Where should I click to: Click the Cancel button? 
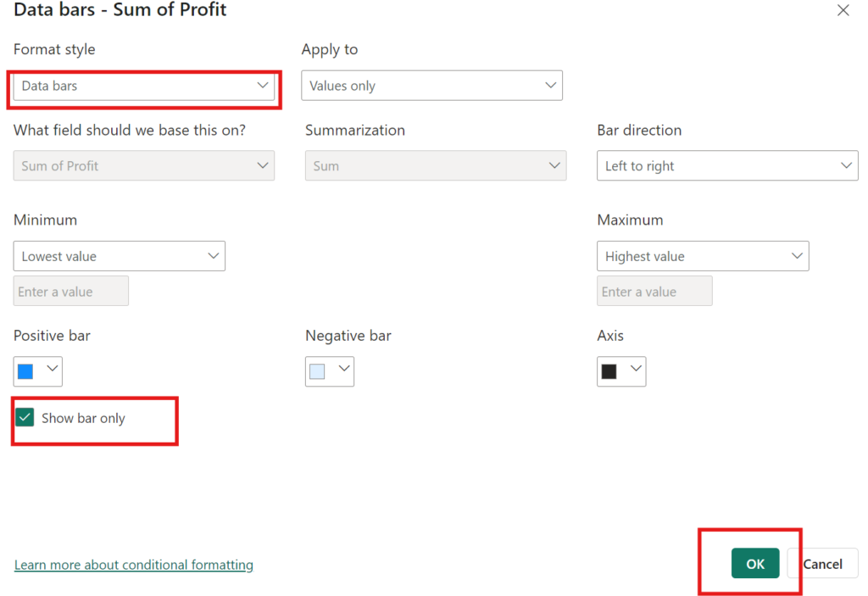(x=822, y=563)
